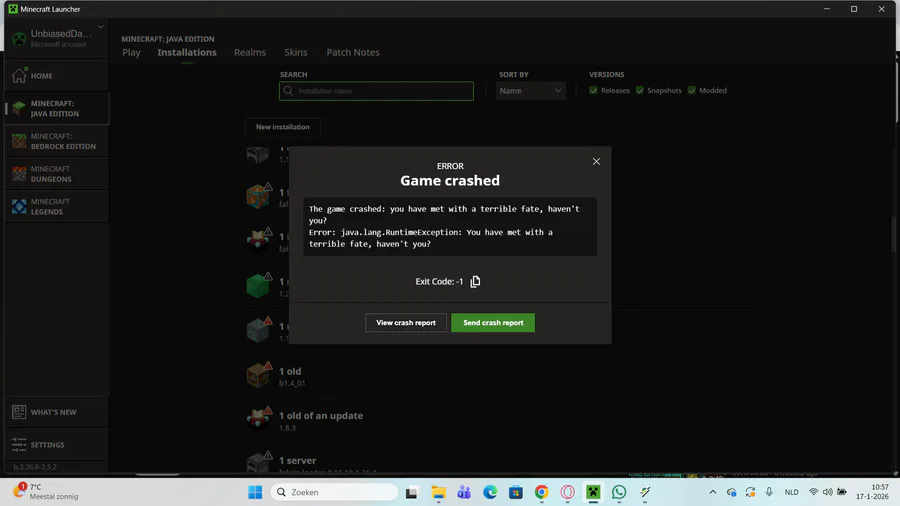Select the '1 server' installation

click(499, 461)
